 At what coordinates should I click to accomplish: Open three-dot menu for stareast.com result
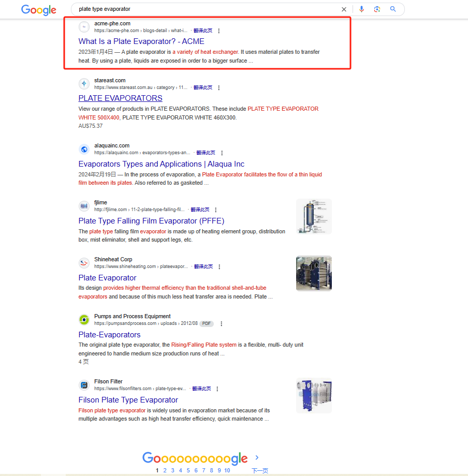click(x=219, y=88)
